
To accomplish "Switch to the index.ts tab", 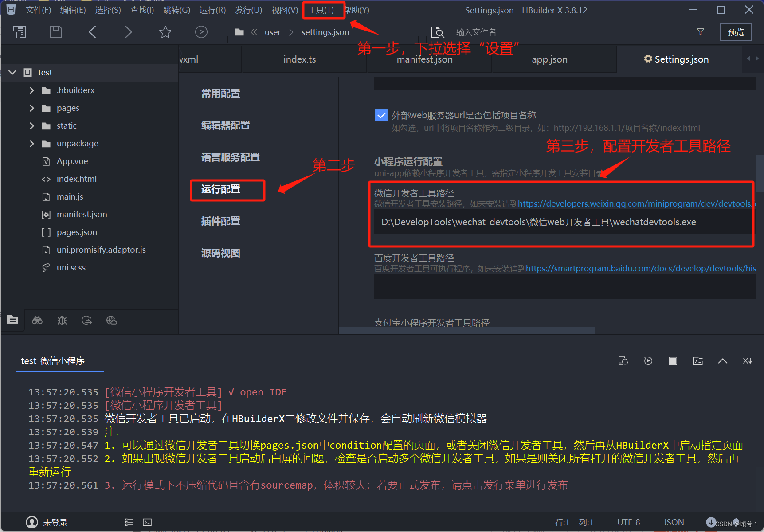I will [304, 59].
